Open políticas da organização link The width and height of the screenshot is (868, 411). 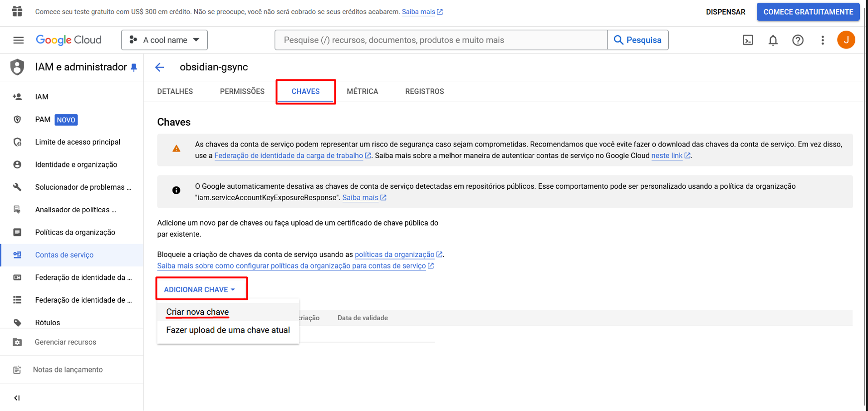coord(398,254)
